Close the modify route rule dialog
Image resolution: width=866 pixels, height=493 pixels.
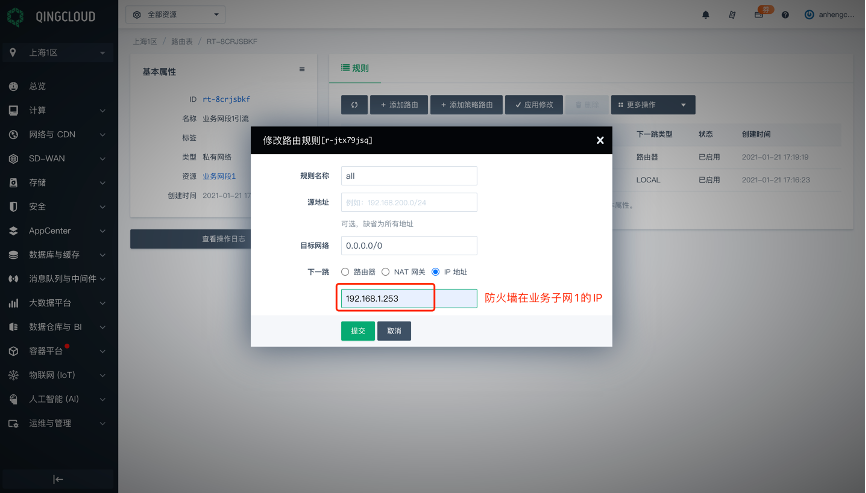(600, 140)
